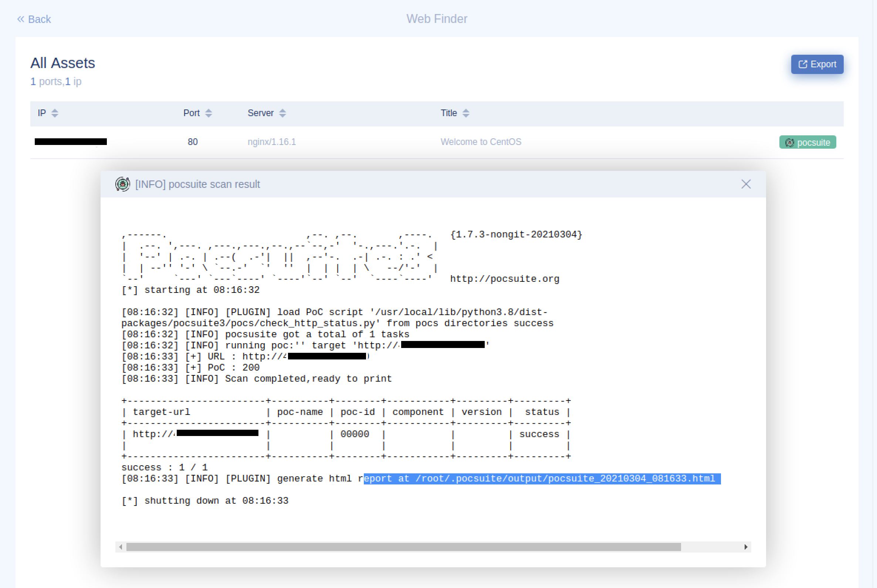Click the pocsuite logo in the scan result header
The height and width of the screenshot is (588, 877).
pos(122,184)
